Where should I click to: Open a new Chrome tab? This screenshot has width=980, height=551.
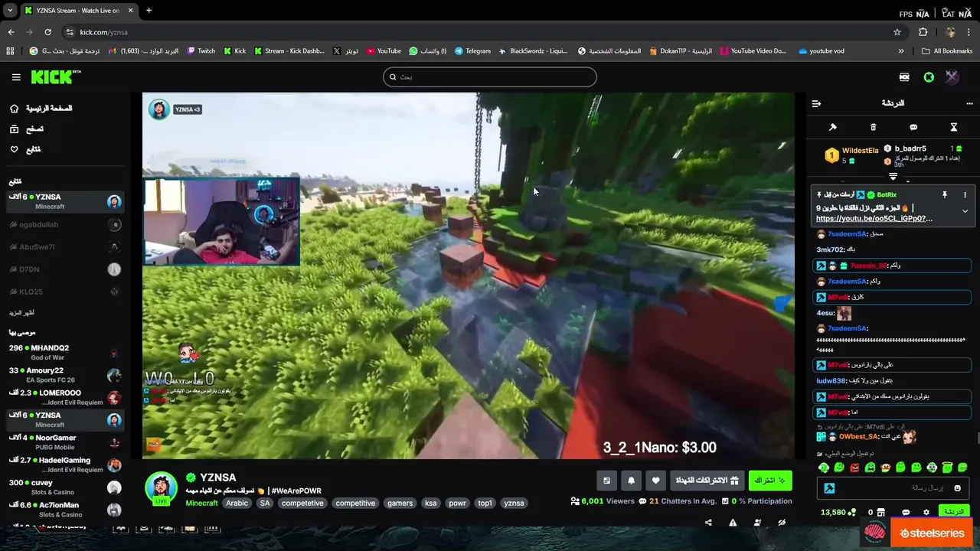point(149,11)
